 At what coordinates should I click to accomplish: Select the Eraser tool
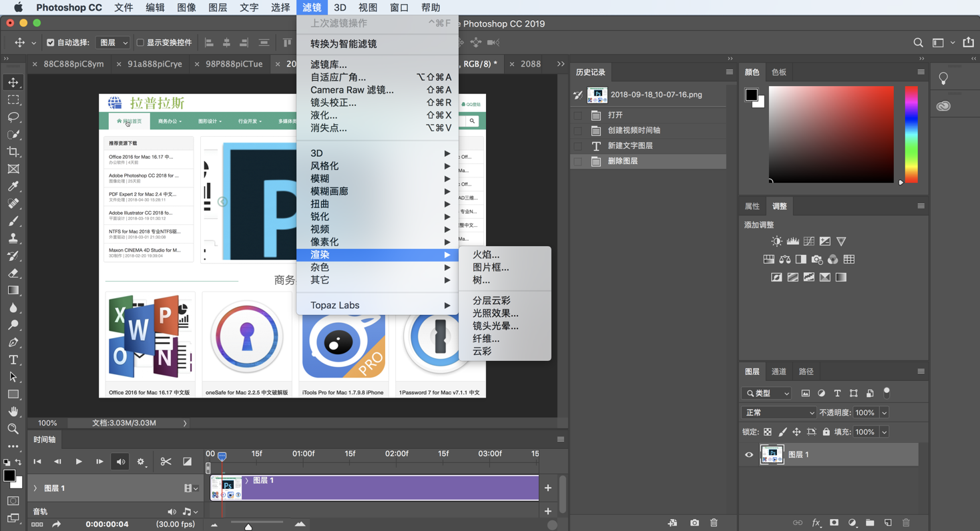coord(13,272)
